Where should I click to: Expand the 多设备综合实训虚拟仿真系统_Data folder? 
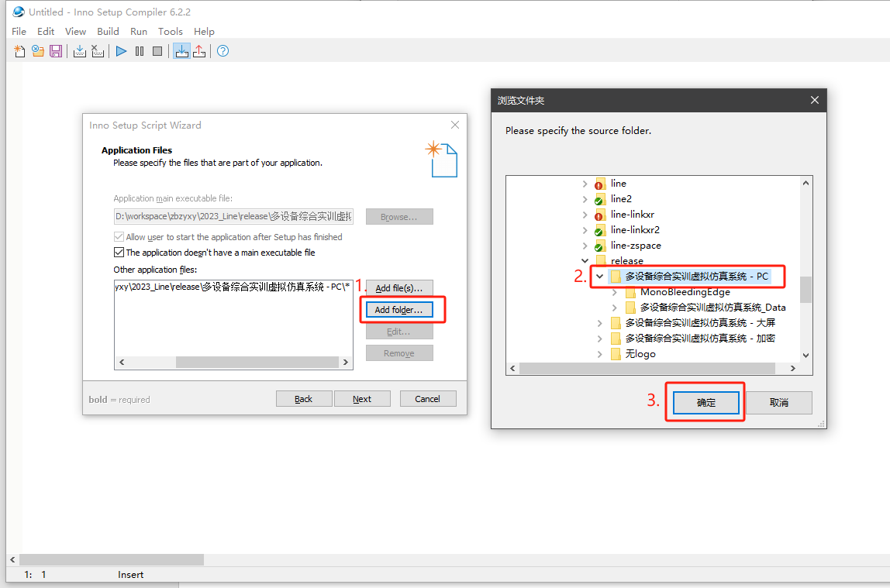[x=615, y=308]
